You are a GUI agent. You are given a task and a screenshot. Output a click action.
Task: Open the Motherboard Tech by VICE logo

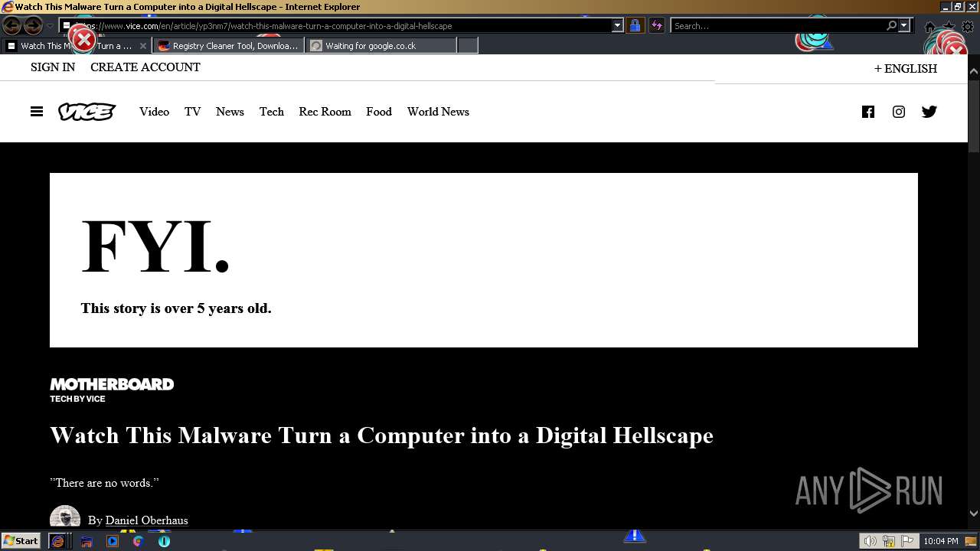tap(112, 390)
